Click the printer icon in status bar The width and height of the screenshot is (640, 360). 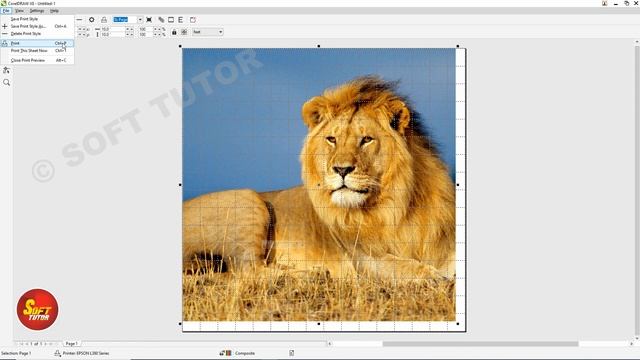(x=58, y=353)
